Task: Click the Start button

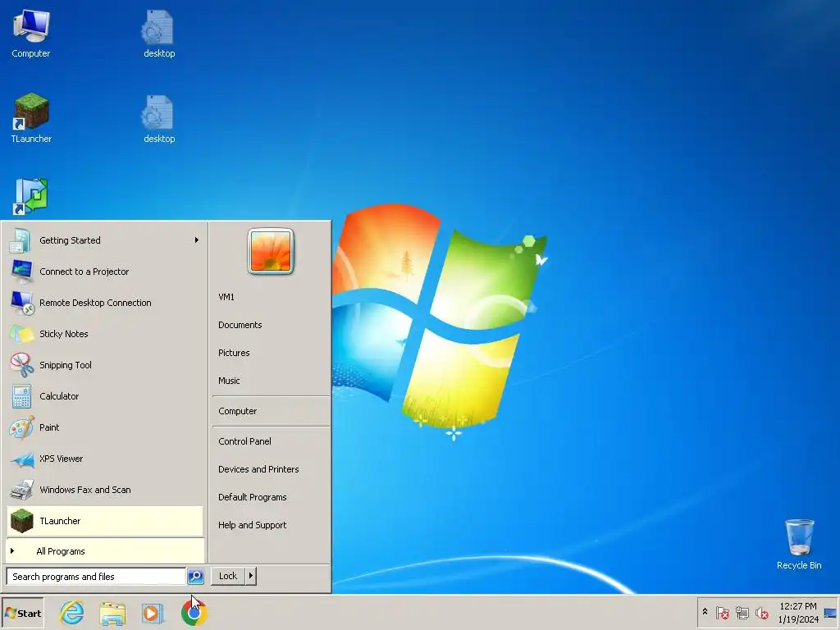Action: click(x=22, y=613)
